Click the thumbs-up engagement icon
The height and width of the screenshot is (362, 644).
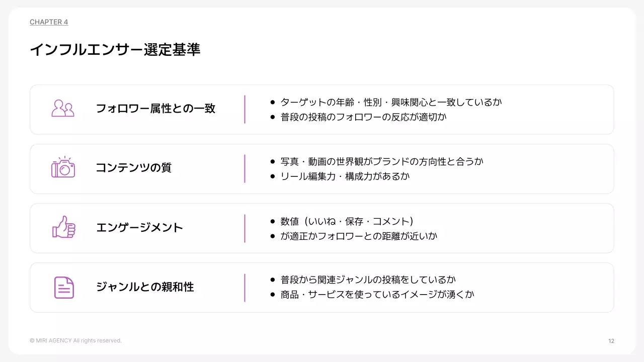tap(63, 227)
